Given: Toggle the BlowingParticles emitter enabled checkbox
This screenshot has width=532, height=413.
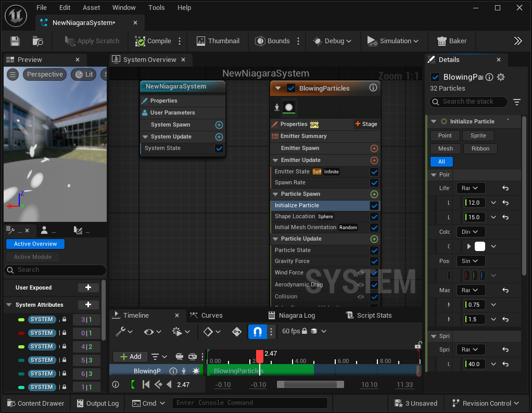Looking at the screenshot, I should (291, 88).
